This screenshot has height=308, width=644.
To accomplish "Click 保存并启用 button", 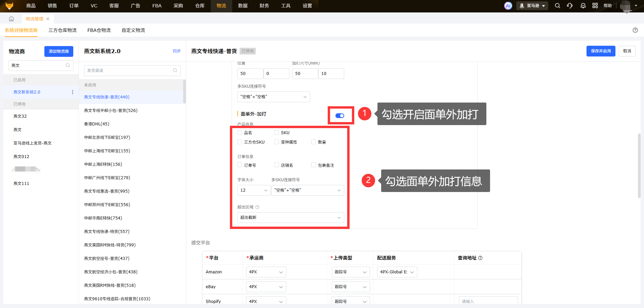I will pos(601,51).
